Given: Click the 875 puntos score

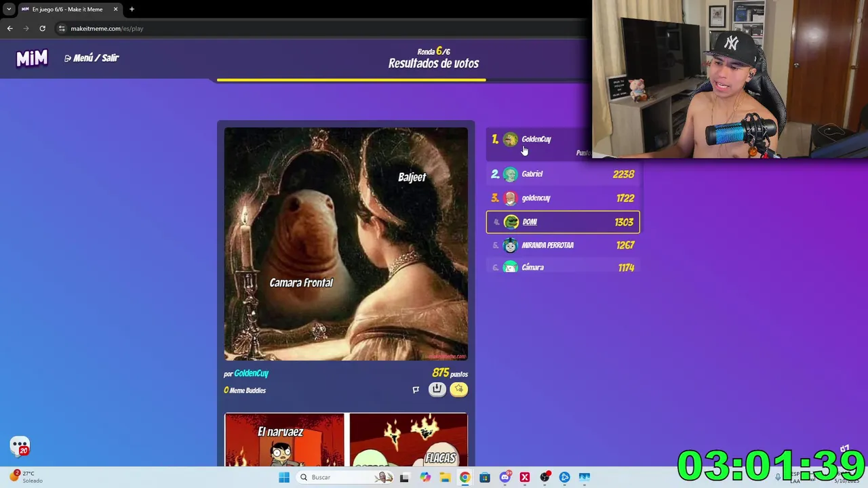Looking at the screenshot, I should [x=450, y=373].
